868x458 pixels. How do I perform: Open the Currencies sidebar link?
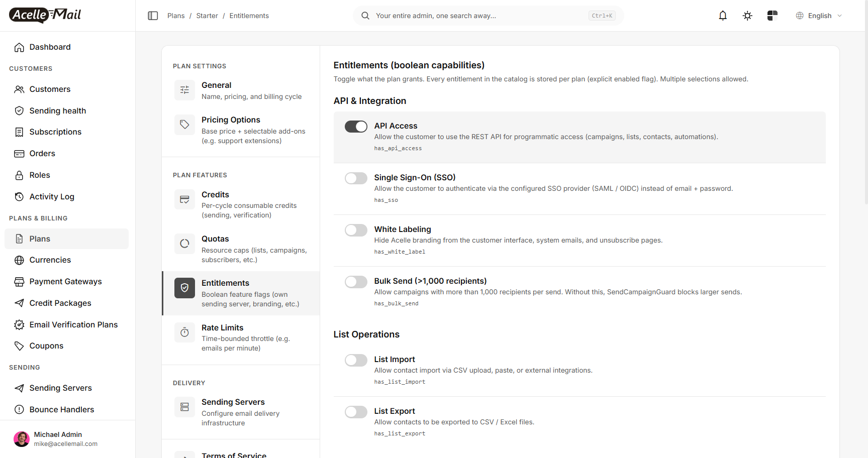coord(66,260)
